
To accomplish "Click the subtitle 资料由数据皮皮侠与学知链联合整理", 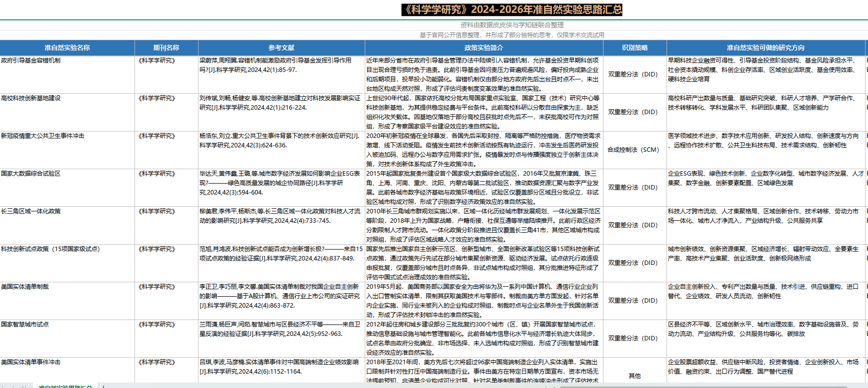I will point(512,25).
